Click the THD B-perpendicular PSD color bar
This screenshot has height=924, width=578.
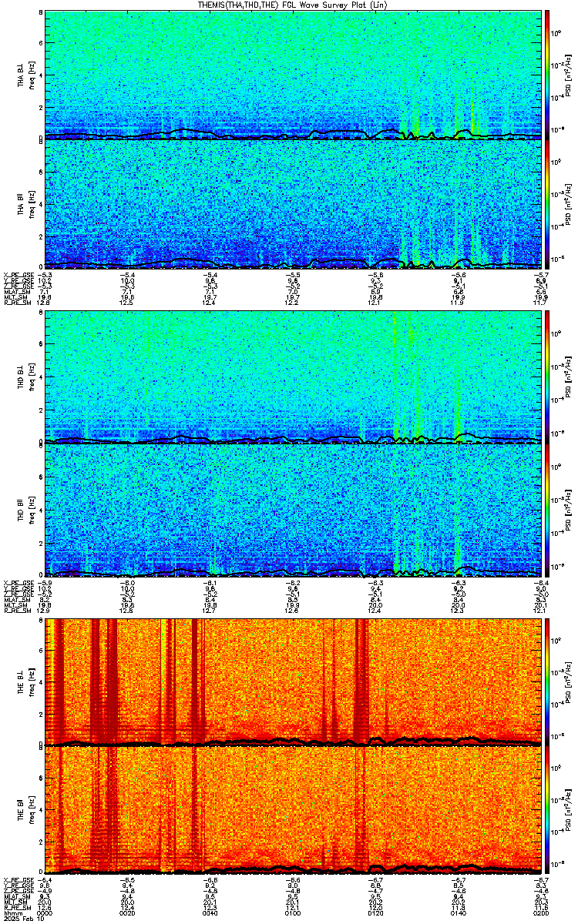[547, 378]
